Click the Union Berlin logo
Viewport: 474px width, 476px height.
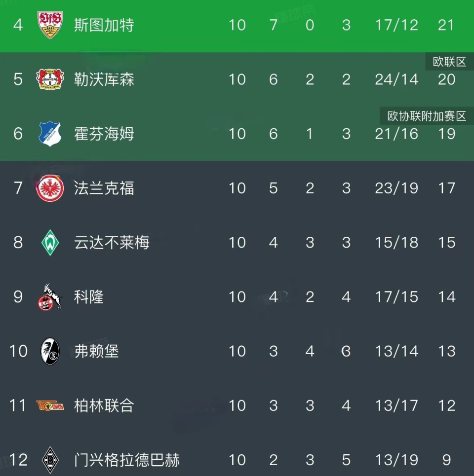(x=50, y=405)
